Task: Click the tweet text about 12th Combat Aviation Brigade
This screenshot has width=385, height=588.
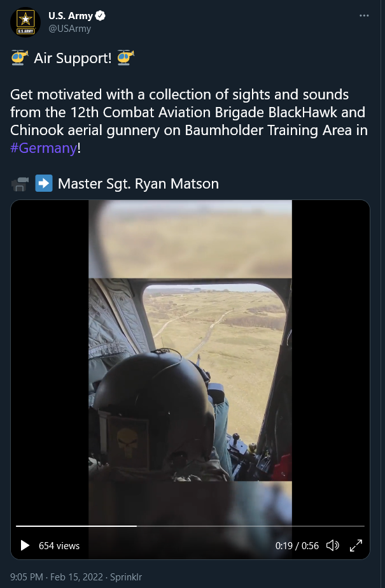Action: tap(189, 121)
